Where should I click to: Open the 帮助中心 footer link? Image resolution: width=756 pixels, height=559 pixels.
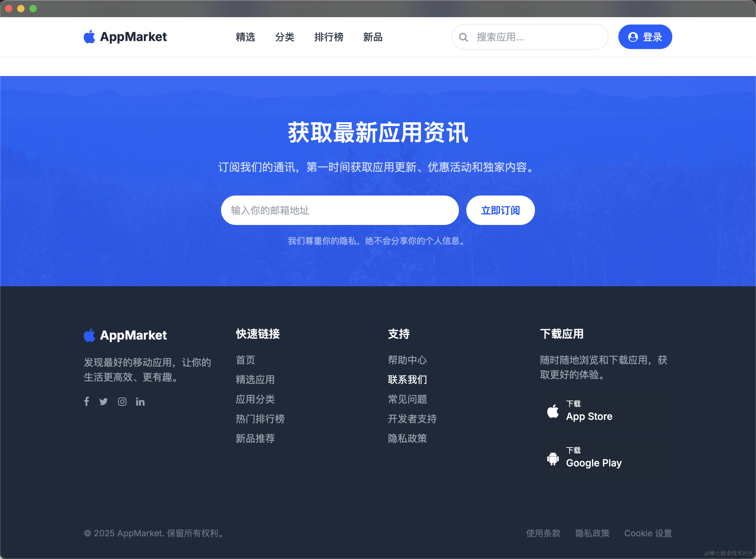pyautogui.click(x=407, y=360)
